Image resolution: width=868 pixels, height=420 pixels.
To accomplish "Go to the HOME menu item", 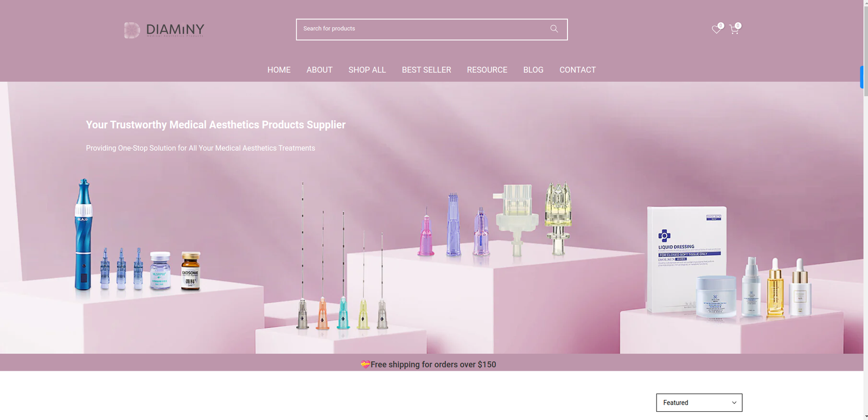I will pos(279,70).
